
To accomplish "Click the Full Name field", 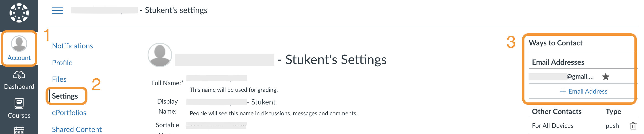I will 217,78.
